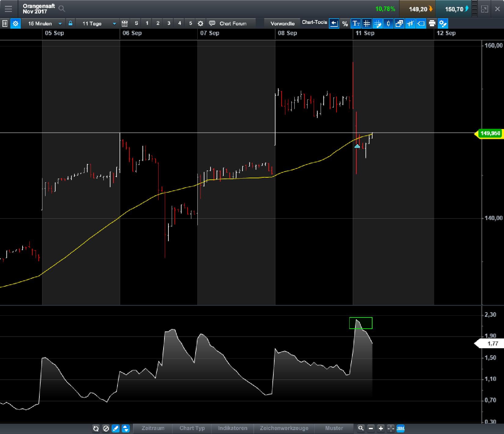Open the Indikatoren menu
The height and width of the screenshot is (434, 504).
pyautogui.click(x=232, y=428)
